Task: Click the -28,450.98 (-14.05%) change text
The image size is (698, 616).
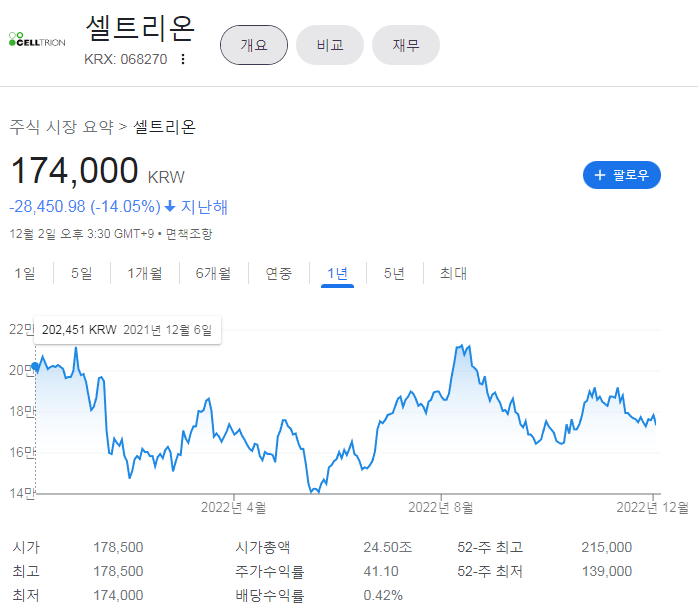Action: tap(85, 207)
